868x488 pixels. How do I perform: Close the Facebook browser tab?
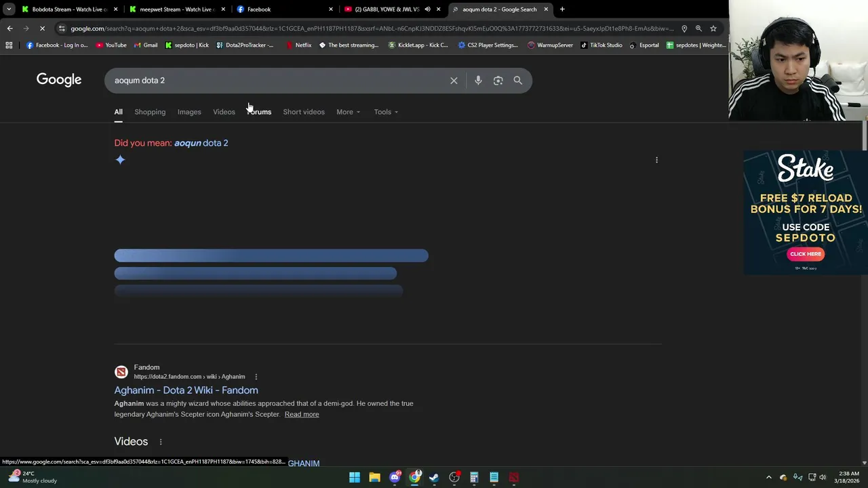331,9
